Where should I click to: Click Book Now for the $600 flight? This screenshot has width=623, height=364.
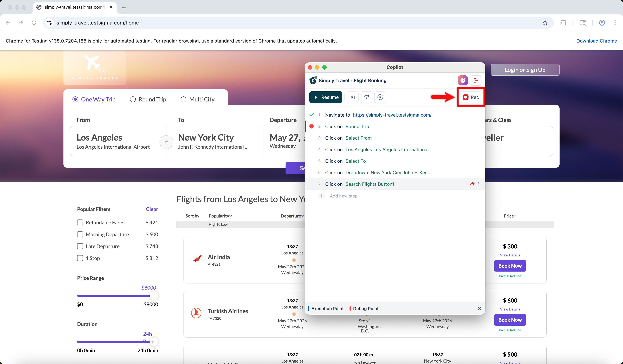[510, 320]
